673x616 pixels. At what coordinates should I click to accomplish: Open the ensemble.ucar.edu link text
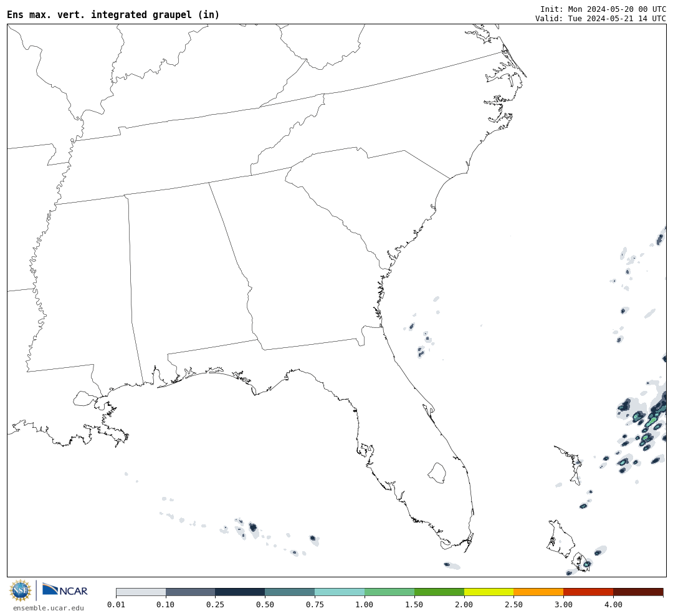pyautogui.click(x=49, y=608)
